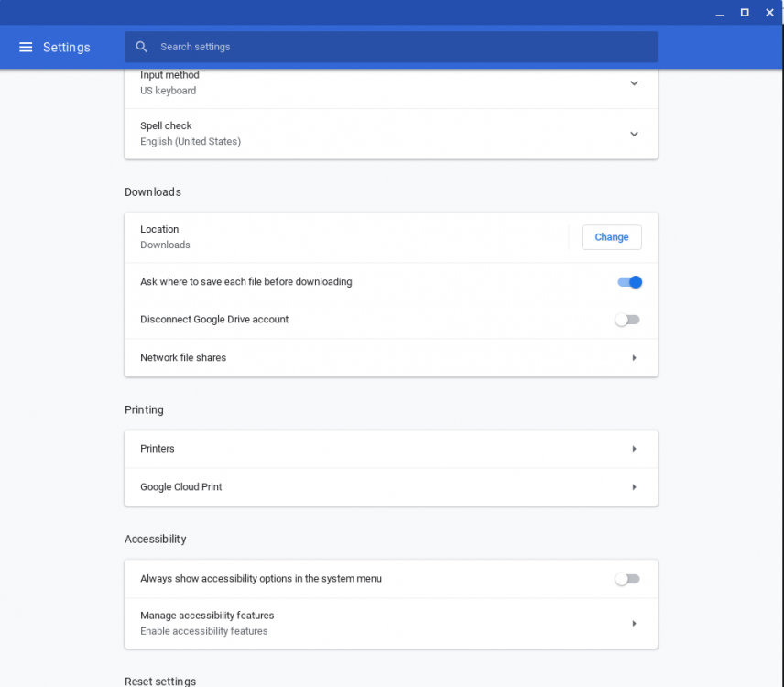Screen dimensions: 784x687
Task: Open Google Cloud Print arrow
Action: (x=634, y=487)
